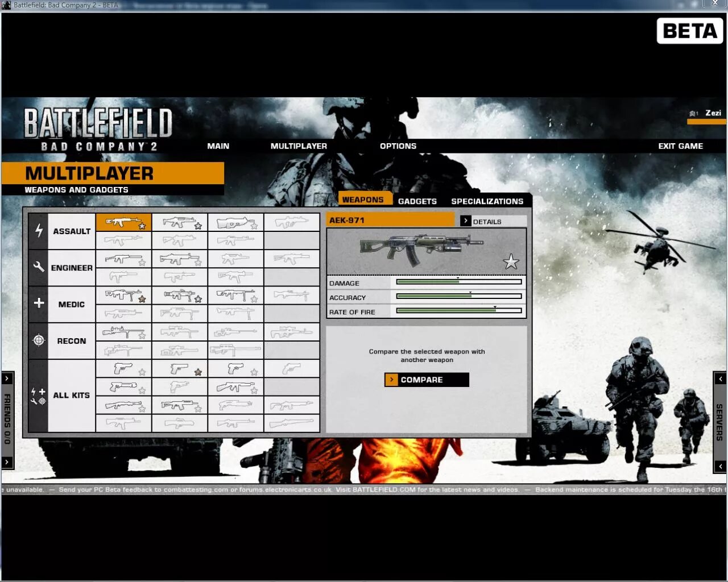This screenshot has height=582, width=728.
Task: Click the Medic plus-sign class icon
Action: click(x=39, y=304)
